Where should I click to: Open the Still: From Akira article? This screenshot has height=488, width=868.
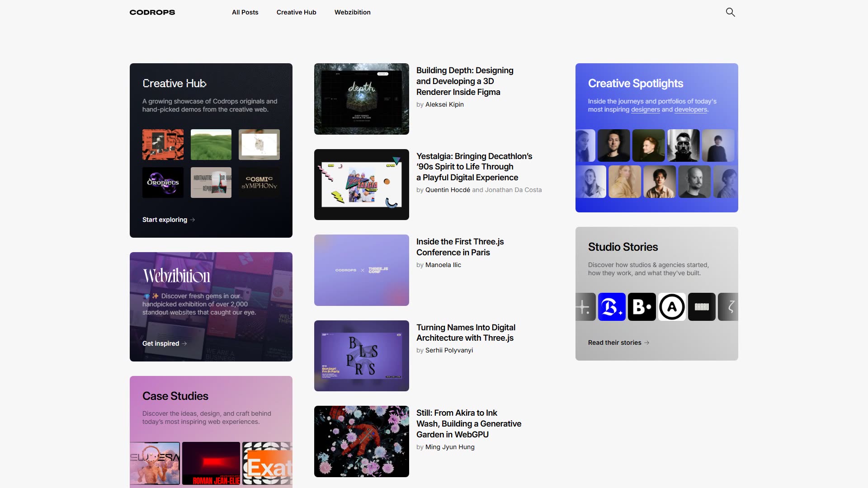pos(469,423)
